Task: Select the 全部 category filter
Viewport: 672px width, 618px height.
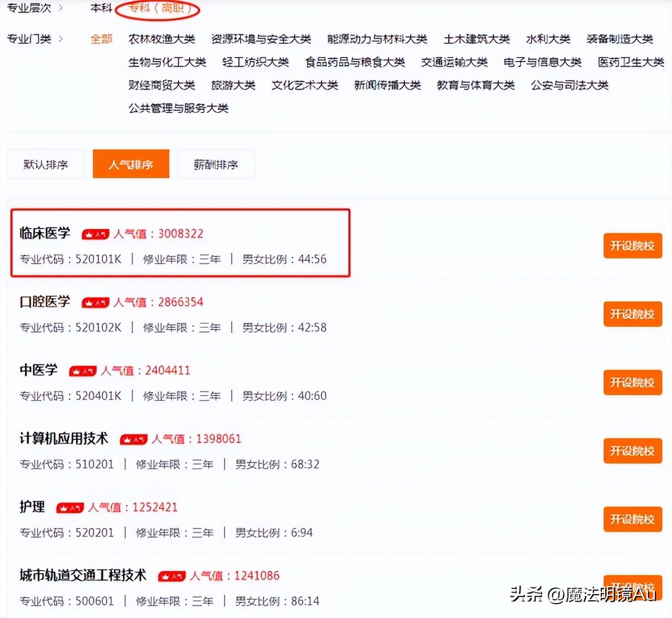Action: coord(101,39)
